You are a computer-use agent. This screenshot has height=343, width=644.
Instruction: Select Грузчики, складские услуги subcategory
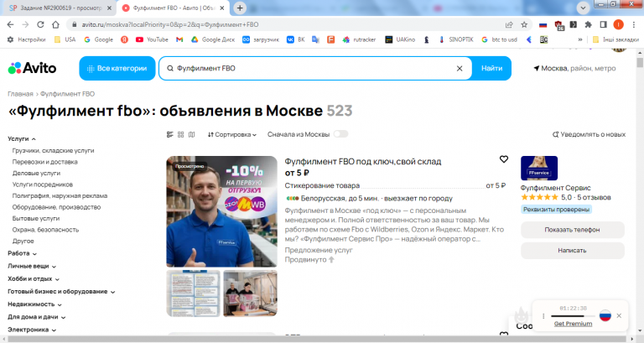pos(53,150)
